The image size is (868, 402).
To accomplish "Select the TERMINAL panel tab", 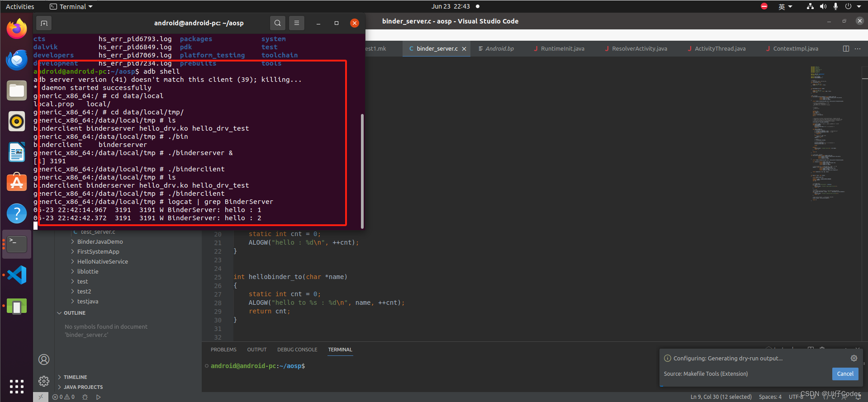I will (x=340, y=350).
